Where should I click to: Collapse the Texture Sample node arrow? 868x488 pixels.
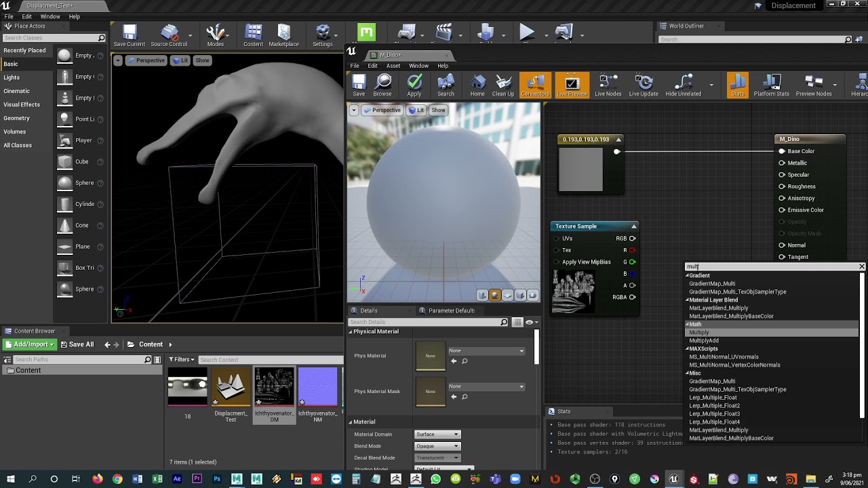633,226
